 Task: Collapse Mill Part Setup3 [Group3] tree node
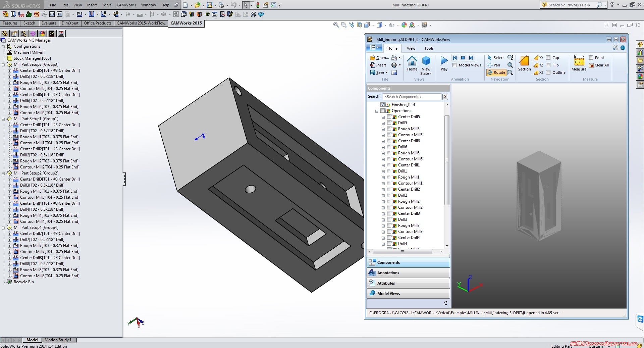3,64
